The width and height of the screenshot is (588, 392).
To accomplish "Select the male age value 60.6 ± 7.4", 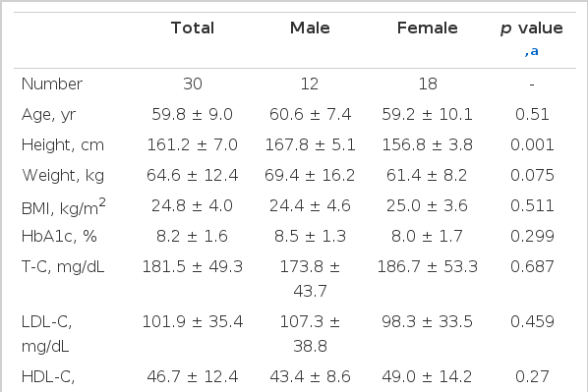I will coord(310,115).
